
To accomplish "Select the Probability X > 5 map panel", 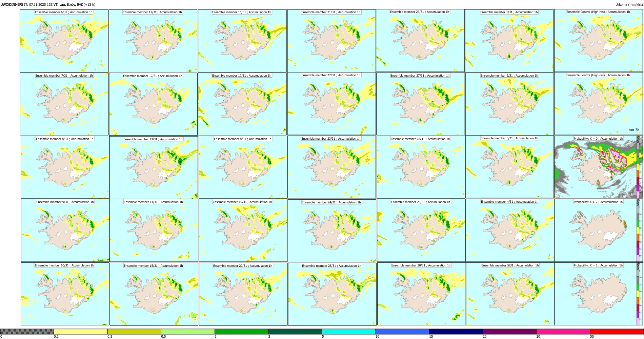I will pyautogui.click(x=599, y=294).
